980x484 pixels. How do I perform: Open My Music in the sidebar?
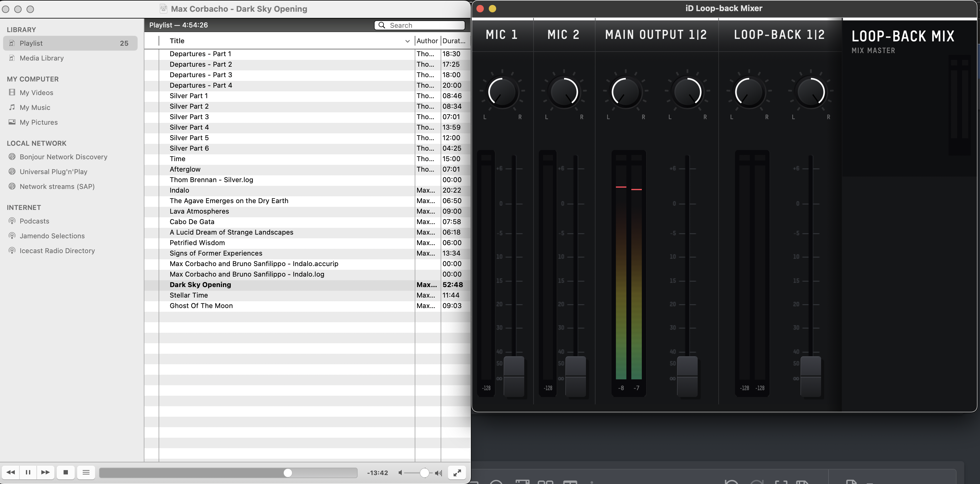(x=35, y=107)
